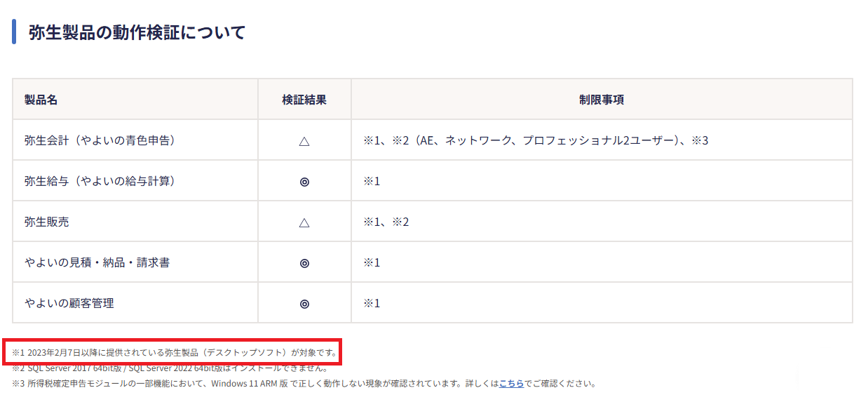Click the ※1、※2 restriction for 弥生販売
The width and height of the screenshot is (868, 409).
[386, 222]
